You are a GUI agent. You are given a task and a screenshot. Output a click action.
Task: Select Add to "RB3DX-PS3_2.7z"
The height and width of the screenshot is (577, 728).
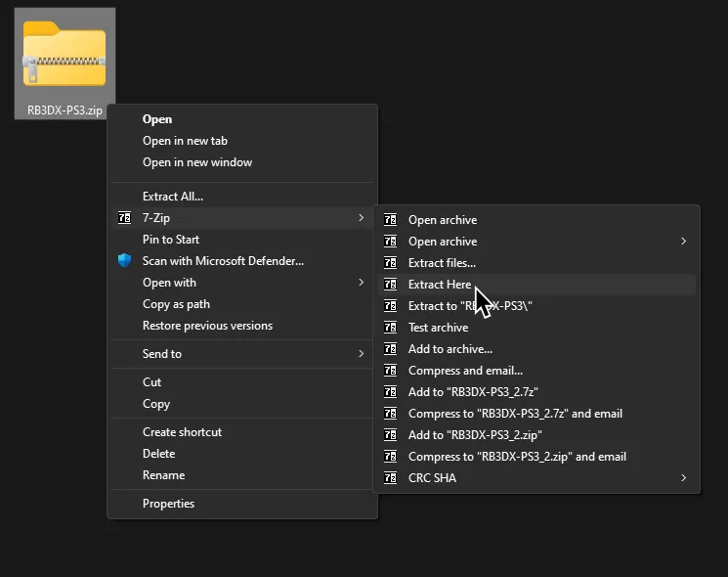[536, 391]
